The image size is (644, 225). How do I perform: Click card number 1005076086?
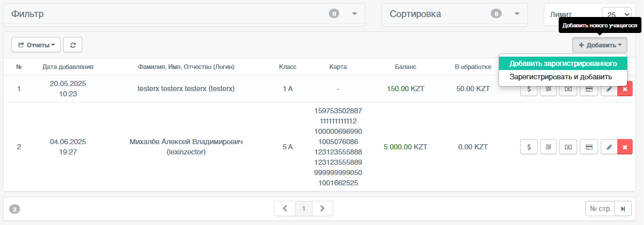pos(338,142)
